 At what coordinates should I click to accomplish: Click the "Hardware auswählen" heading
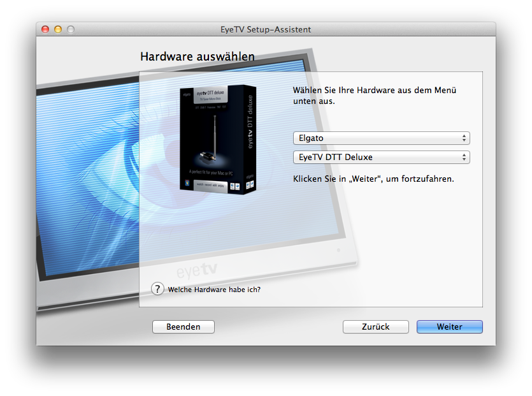point(198,56)
